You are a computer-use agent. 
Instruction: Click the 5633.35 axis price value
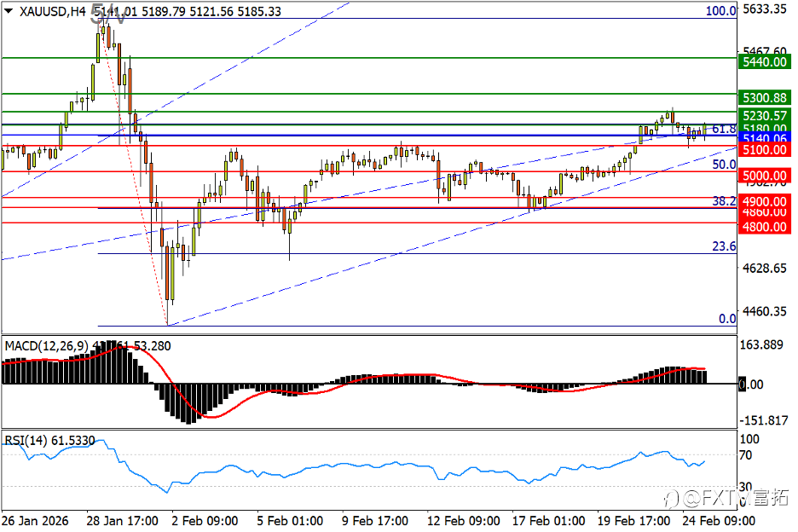765,9
